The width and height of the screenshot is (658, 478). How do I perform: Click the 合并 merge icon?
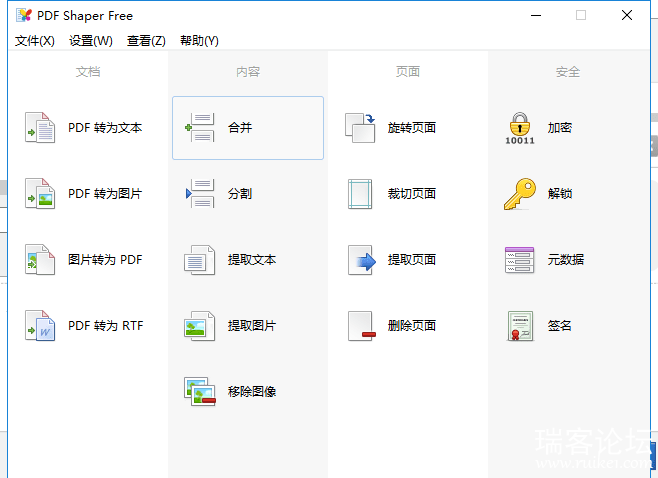[x=200, y=128]
